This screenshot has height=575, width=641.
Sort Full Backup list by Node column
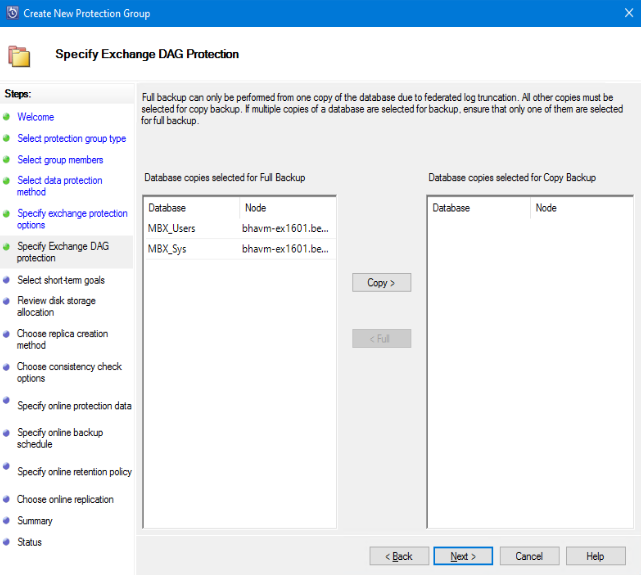(287, 208)
